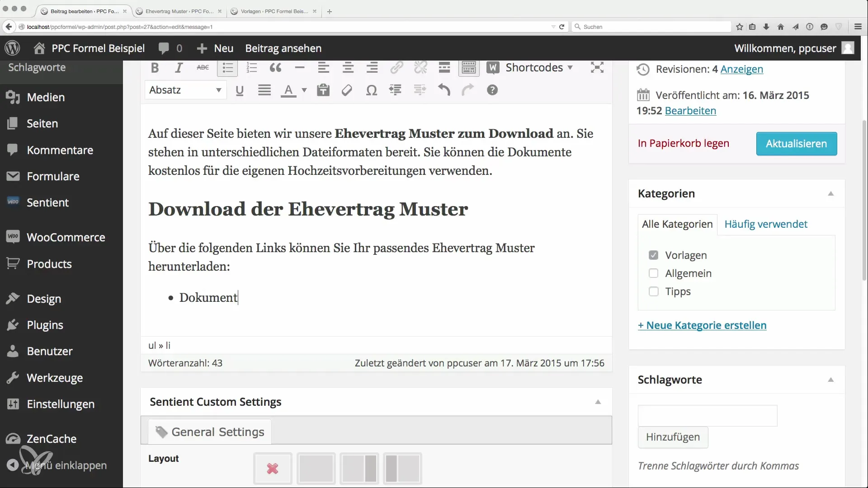Justify the text alignment

pyautogui.click(x=264, y=90)
